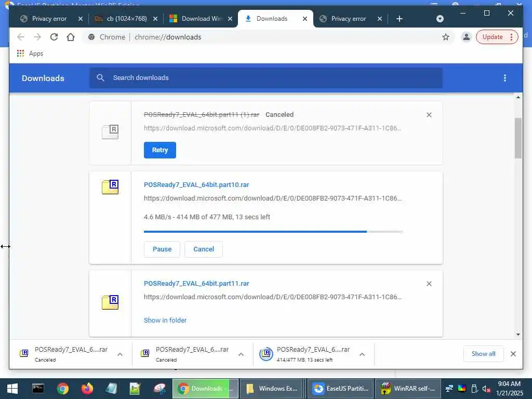Click the part10.rar download progress bar
The image size is (532, 399).
[273, 232]
